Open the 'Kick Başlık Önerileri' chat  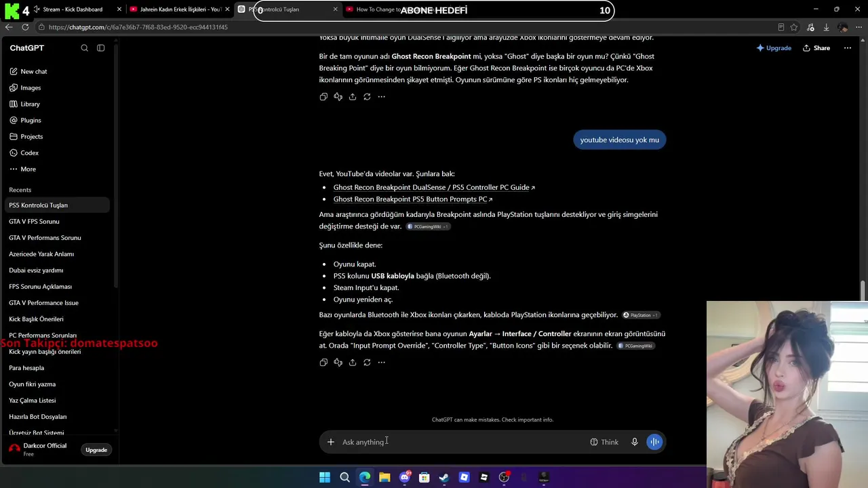tap(57, 319)
